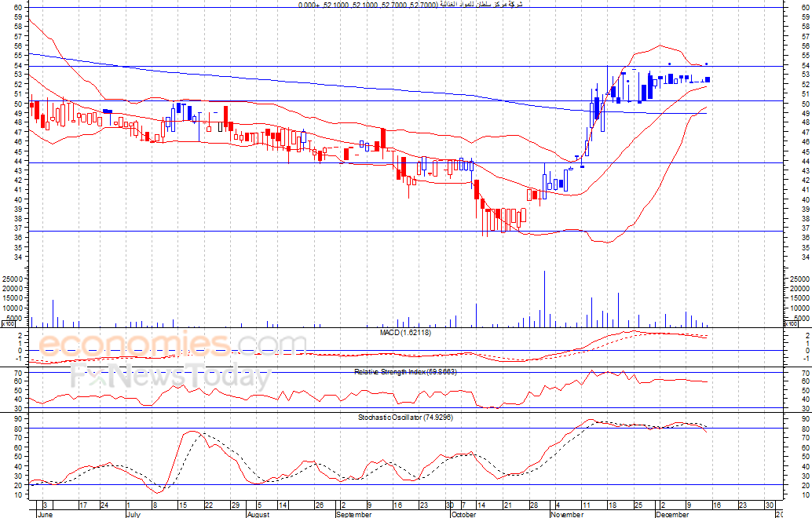Image resolution: width=812 pixels, height=518 pixels.
Task: Select the August label on time axis
Action: pyautogui.click(x=258, y=514)
